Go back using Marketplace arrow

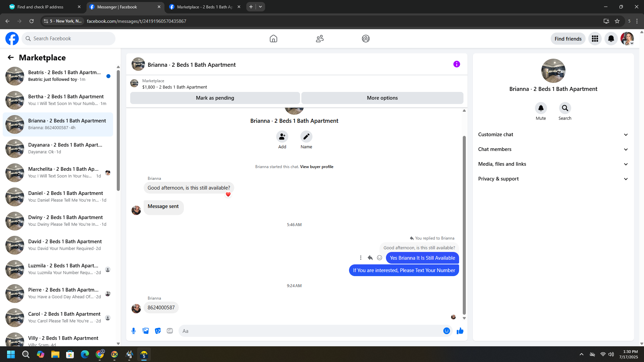11,58
